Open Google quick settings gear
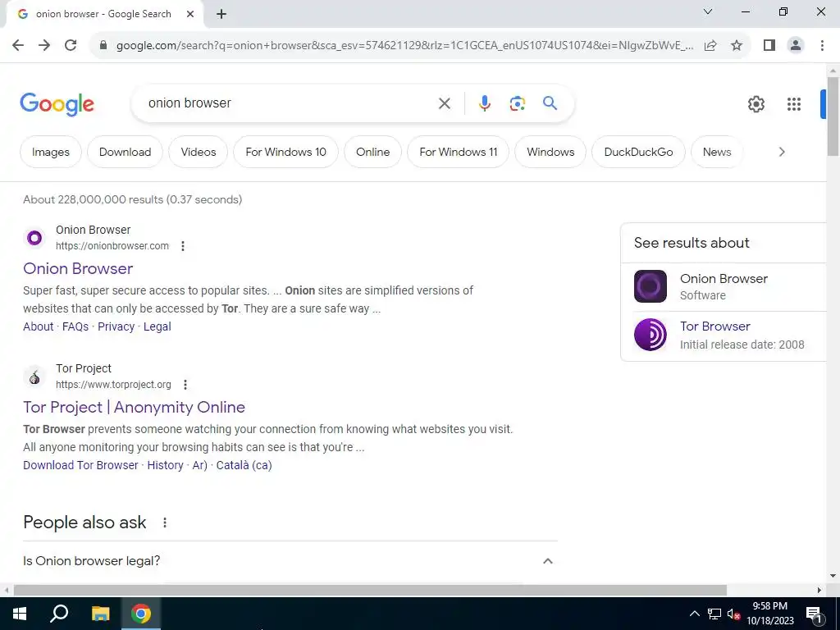The width and height of the screenshot is (840, 630). tap(756, 104)
